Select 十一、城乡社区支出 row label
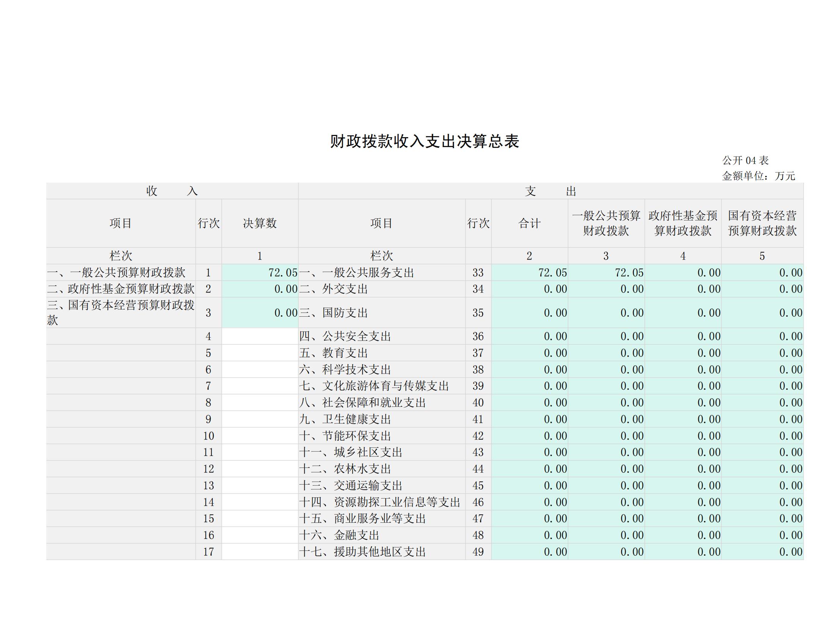 point(351,452)
